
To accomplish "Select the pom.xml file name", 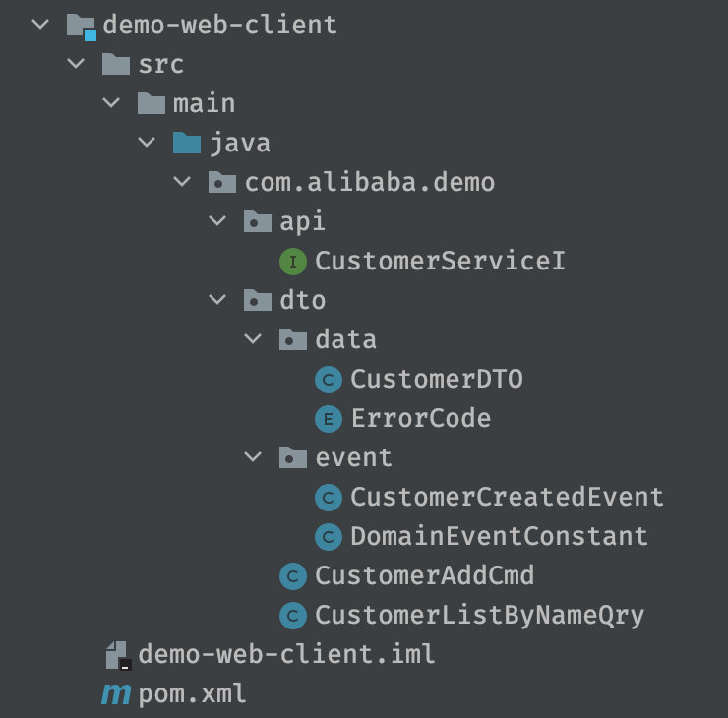I will pos(192,694).
